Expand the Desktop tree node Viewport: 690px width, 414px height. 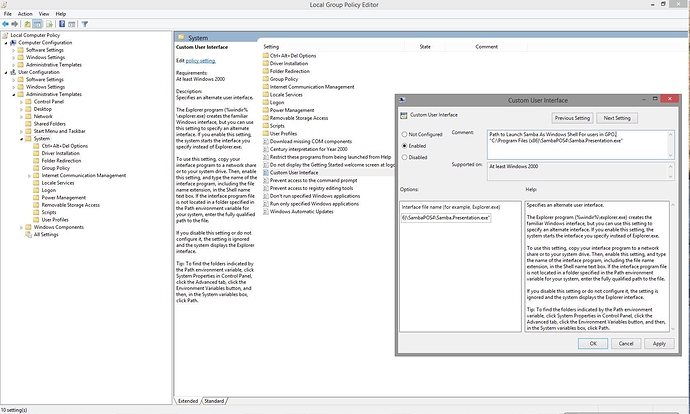[x=22, y=109]
